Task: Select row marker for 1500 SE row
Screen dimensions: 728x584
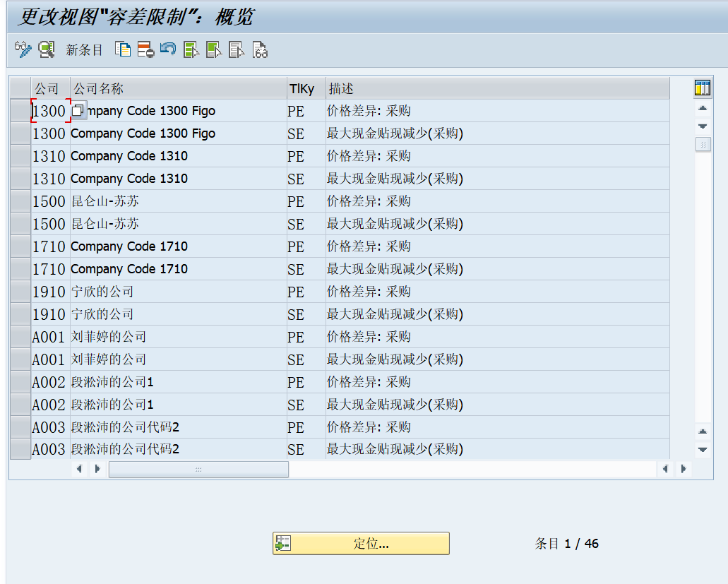Action: (x=20, y=224)
